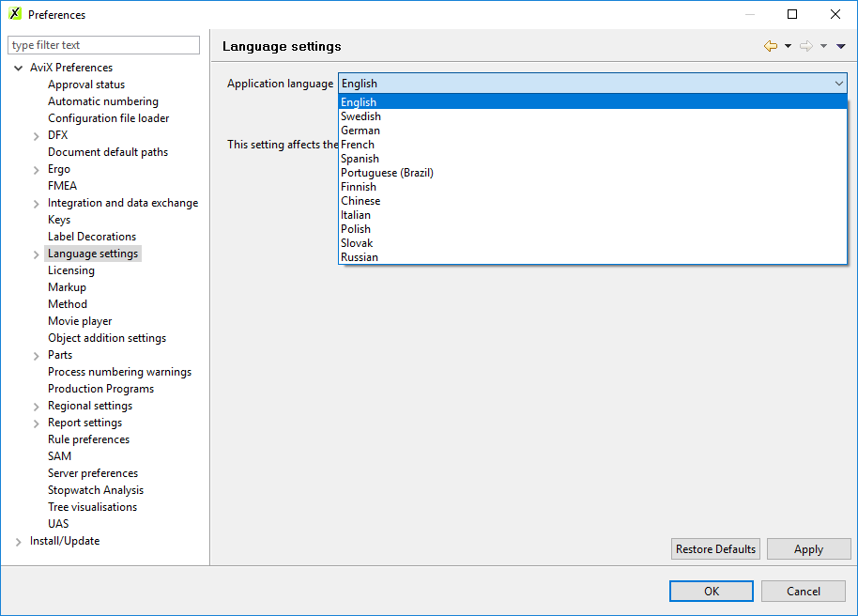This screenshot has height=616, width=858.
Task: Confirm preferences with the OK button
Action: click(711, 591)
